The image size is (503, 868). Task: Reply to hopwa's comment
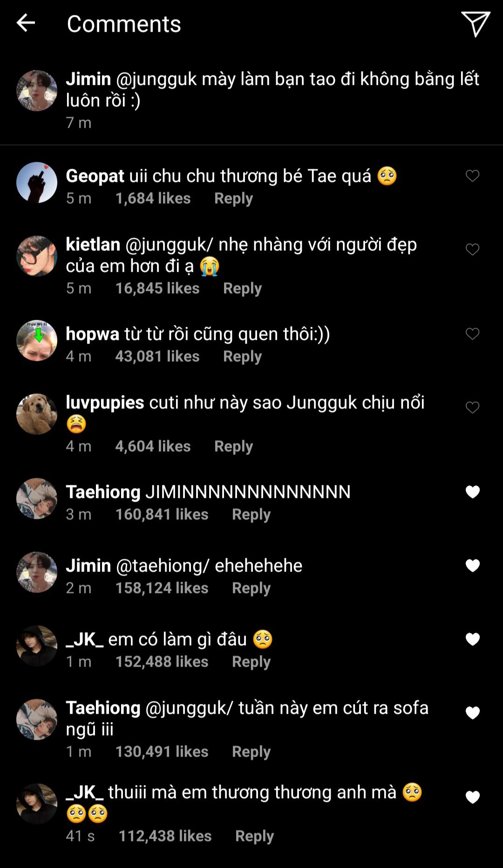(x=242, y=357)
